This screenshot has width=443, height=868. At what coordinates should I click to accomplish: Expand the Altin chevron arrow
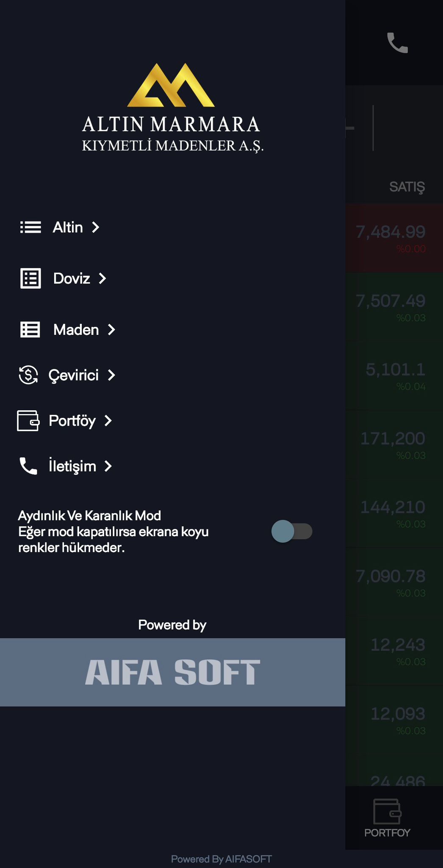[96, 228]
